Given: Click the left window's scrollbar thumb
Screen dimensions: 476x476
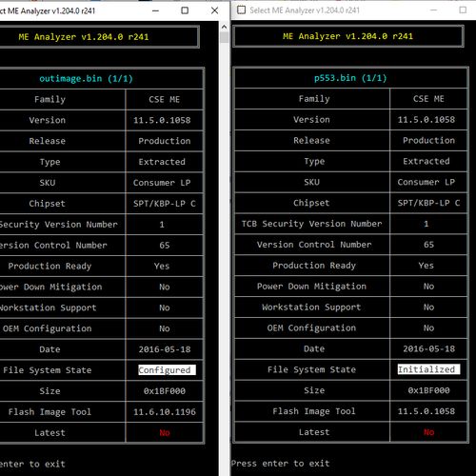Looking at the screenshot, I should pyautogui.click(x=224, y=37).
